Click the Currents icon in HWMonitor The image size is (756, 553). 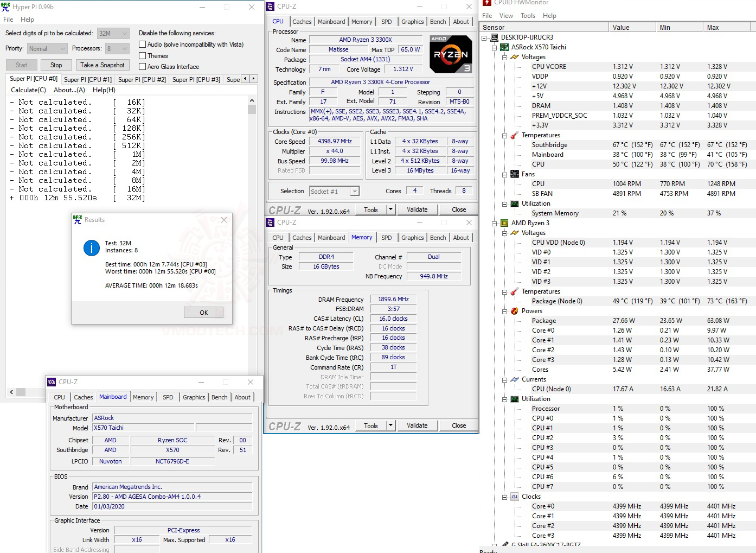(x=515, y=379)
